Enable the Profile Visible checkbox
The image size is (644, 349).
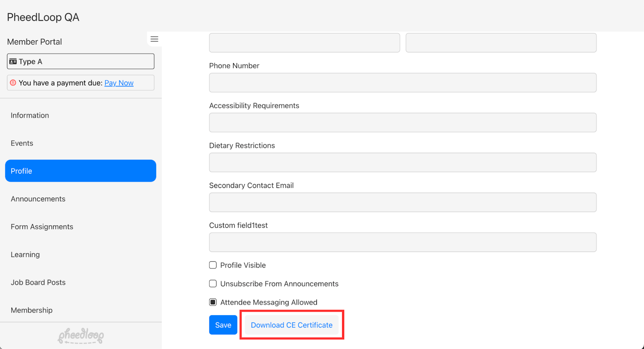point(213,265)
